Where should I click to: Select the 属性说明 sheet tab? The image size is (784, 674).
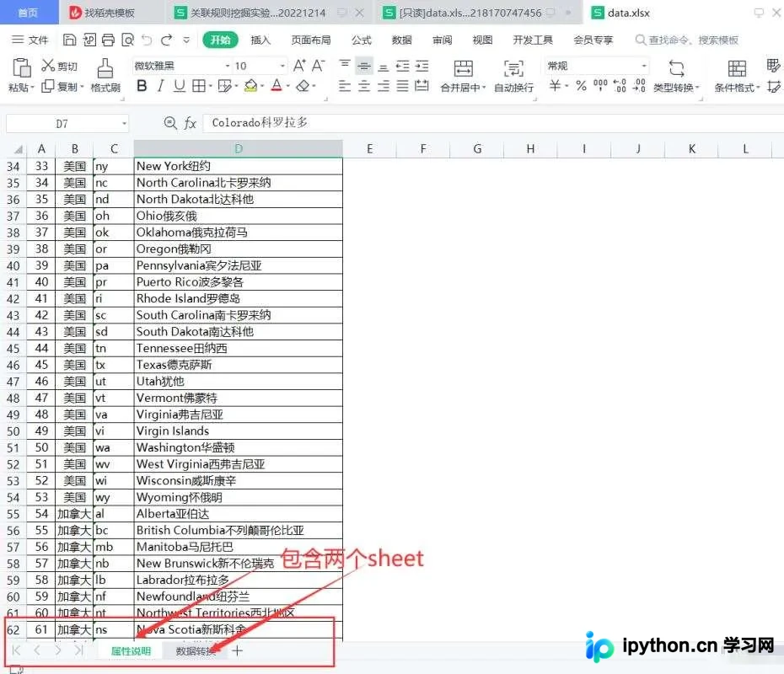(131, 651)
